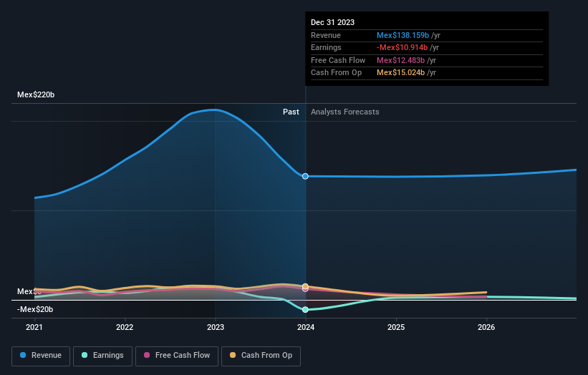588x375 pixels.
Task: Click the Analysts Forecasts label
Action: point(344,112)
